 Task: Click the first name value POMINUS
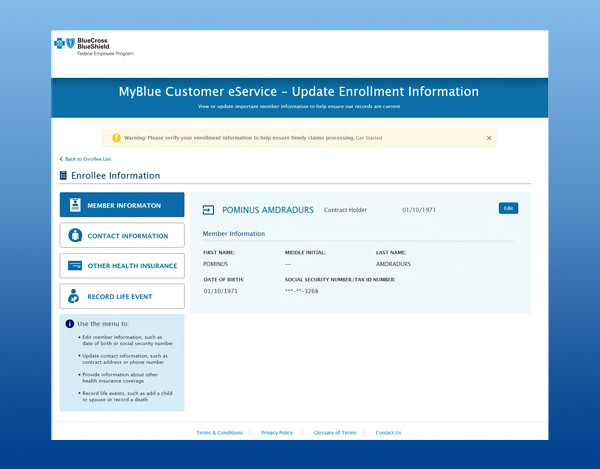(x=215, y=264)
